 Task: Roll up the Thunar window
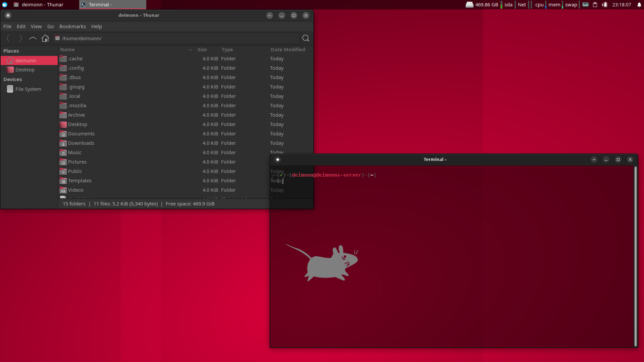pyautogui.click(x=270, y=15)
